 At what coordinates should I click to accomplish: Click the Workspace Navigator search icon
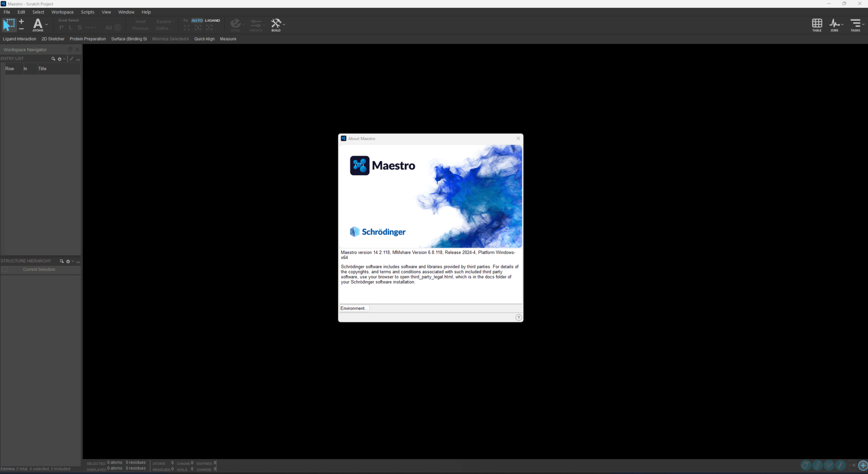tap(53, 59)
